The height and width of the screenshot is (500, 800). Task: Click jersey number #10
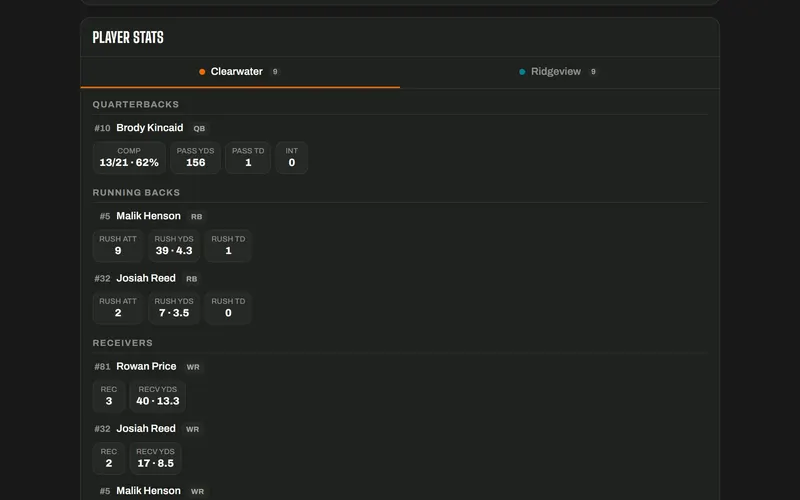102,129
